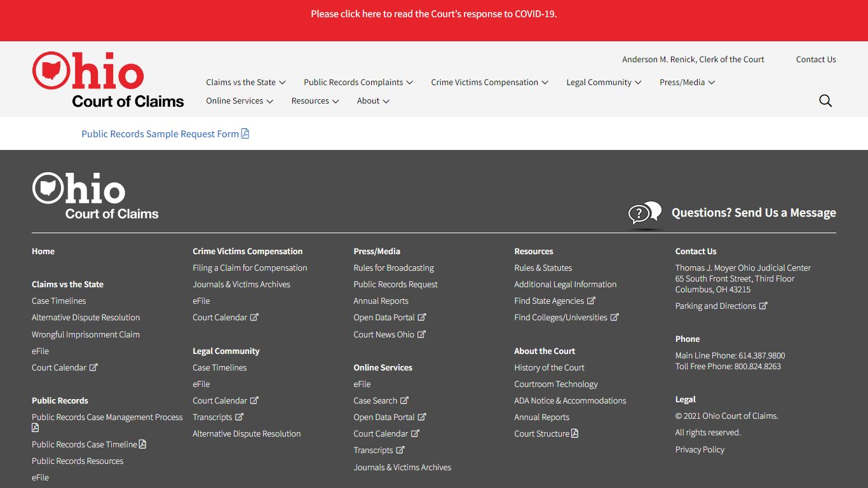Open the COVID-19 response banner

tap(434, 14)
